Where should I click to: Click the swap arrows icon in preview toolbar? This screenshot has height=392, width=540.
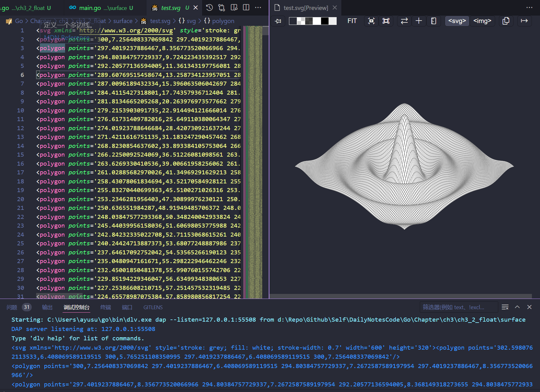(x=404, y=21)
